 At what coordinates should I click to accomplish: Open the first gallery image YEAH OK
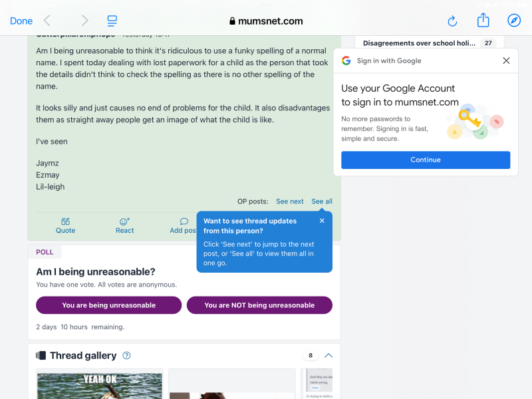coord(99,385)
